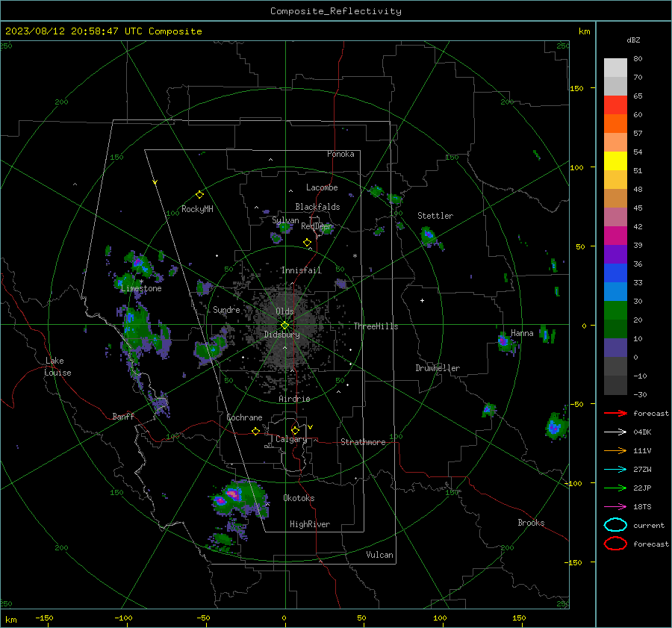
Task: Click the HighRiver city label
Action: [x=310, y=524]
